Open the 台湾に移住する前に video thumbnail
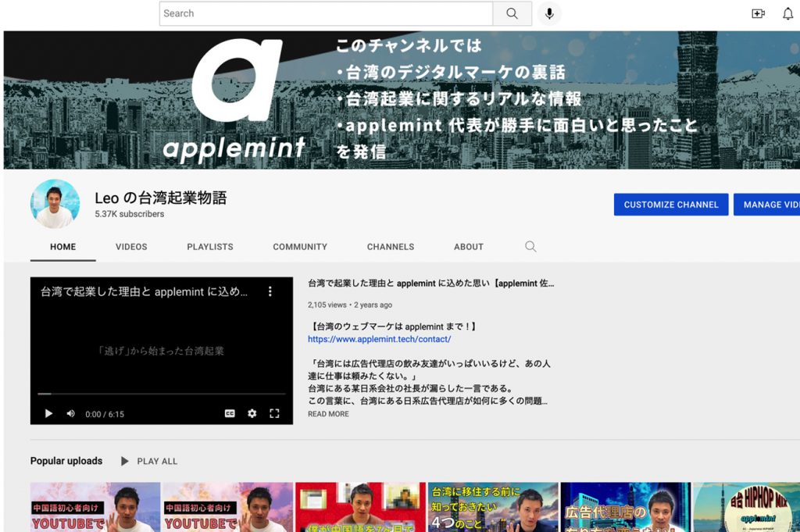The image size is (800, 532). [x=493, y=507]
